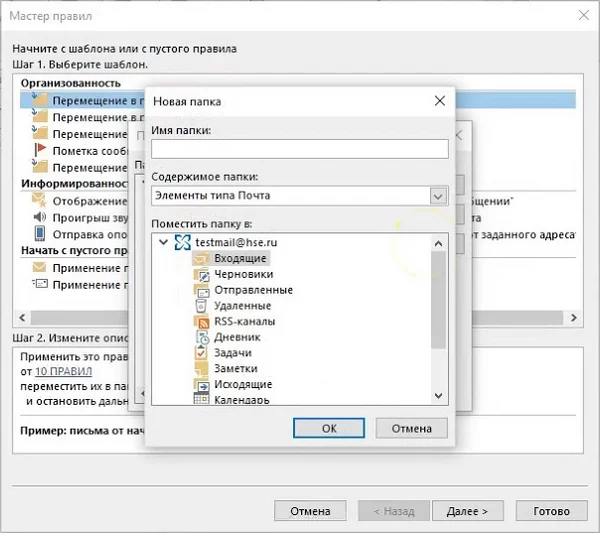Select the Календарь folder in the tree
Image resolution: width=600 pixels, height=533 pixels.
pos(241,400)
